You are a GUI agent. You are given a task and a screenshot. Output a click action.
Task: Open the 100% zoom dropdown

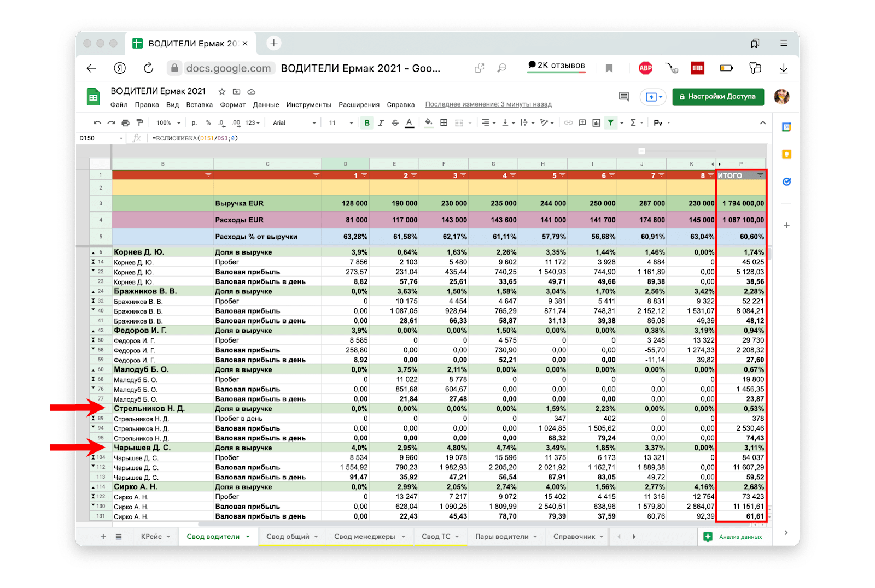168,123
